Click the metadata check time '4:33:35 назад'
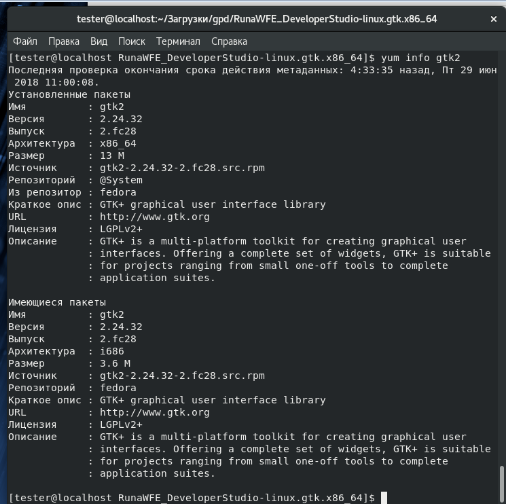 [x=390, y=70]
